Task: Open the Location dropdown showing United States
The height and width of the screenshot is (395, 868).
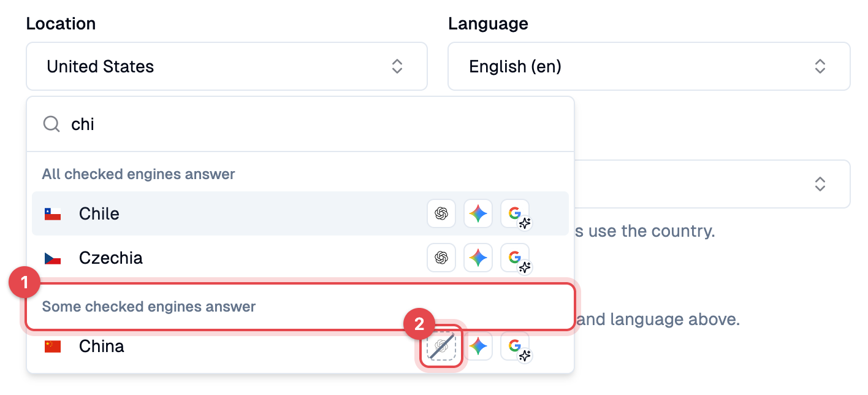Action: coord(227,66)
